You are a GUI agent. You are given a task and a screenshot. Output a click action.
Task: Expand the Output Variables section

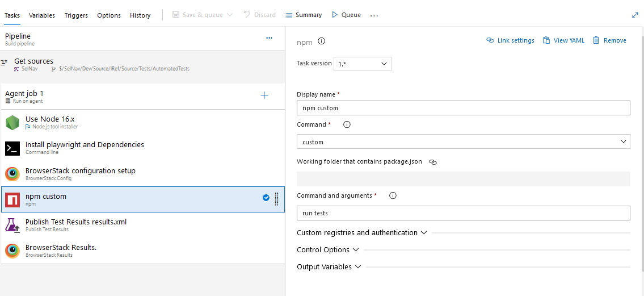click(x=329, y=267)
